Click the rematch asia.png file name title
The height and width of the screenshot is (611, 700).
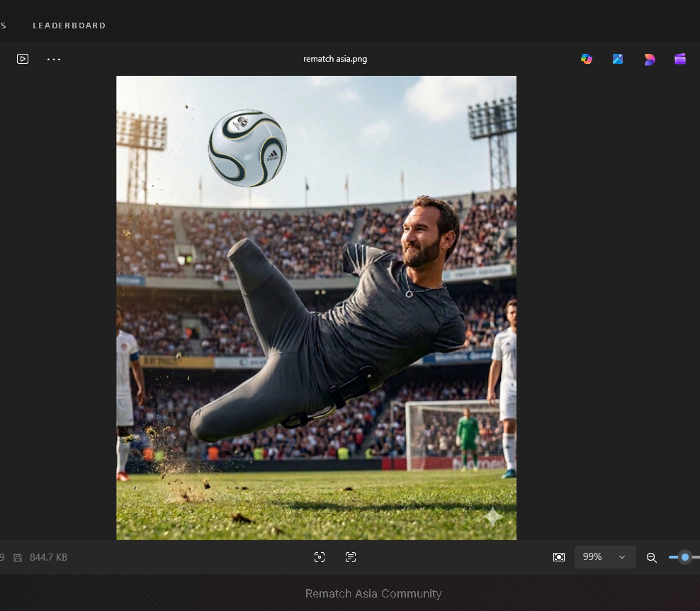pyautogui.click(x=335, y=59)
